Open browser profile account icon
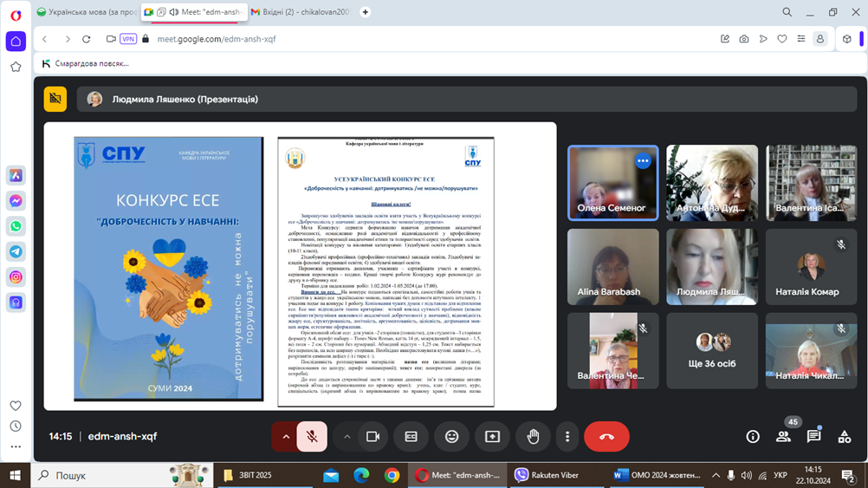This screenshot has width=868, height=488. (819, 39)
